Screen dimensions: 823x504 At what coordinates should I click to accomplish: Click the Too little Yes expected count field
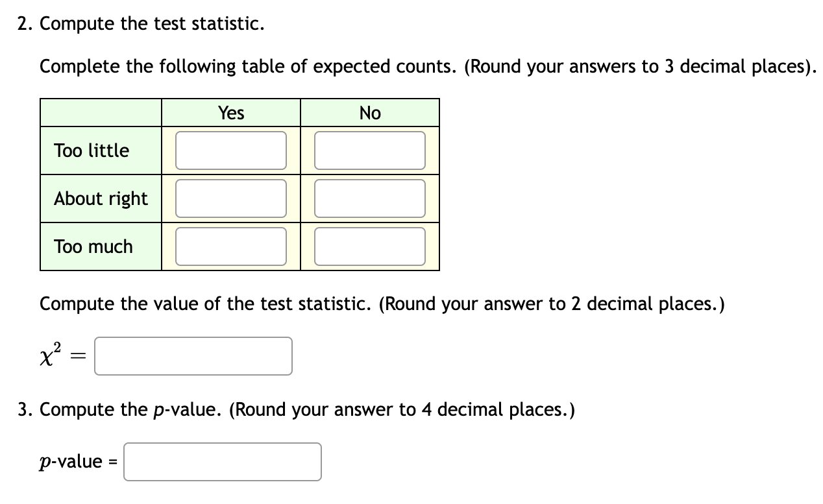coord(231,150)
